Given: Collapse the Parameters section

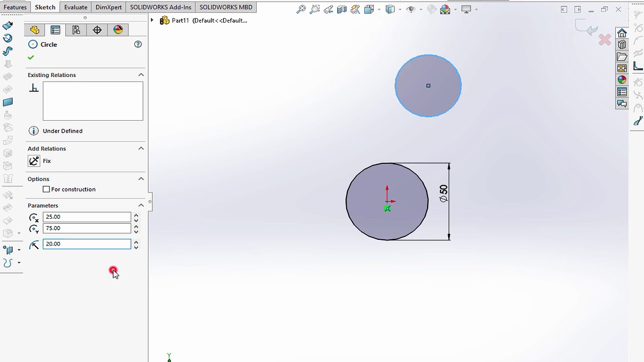Looking at the screenshot, I should click(141, 205).
